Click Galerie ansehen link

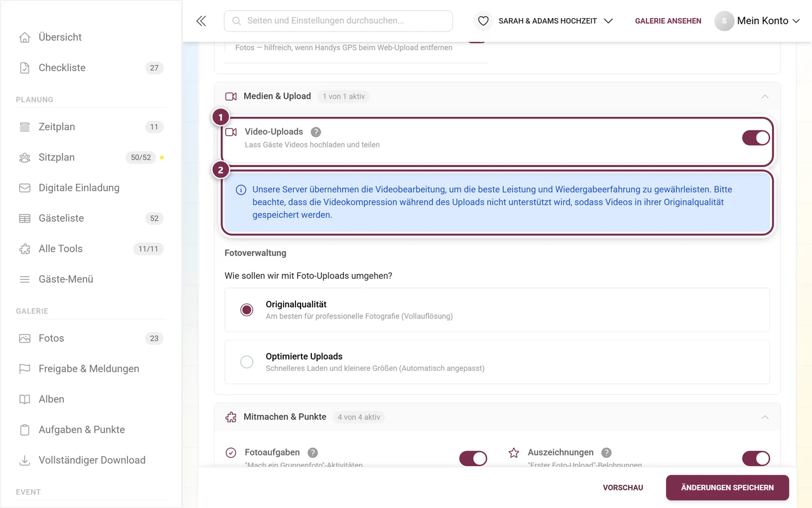[x=668, y=21]
